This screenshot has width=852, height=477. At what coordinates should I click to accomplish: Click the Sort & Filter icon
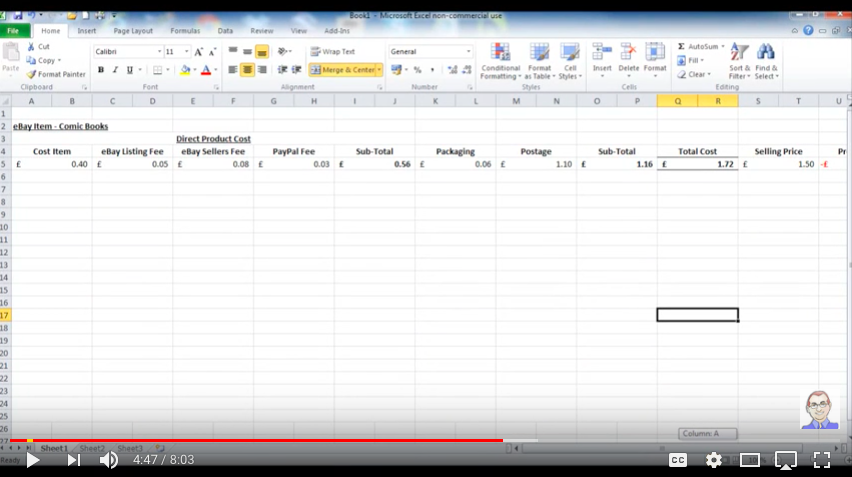(x=739, y=53)
